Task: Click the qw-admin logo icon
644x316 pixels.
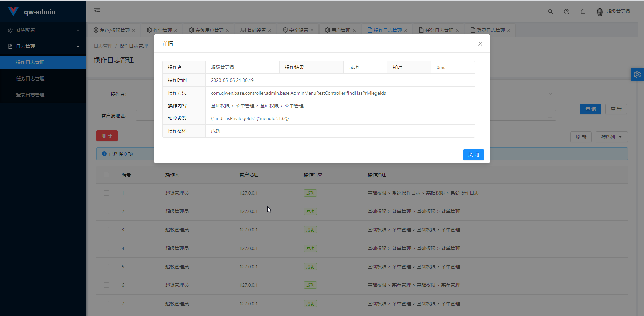Action: pyautogui.click(x=13, y=11)
